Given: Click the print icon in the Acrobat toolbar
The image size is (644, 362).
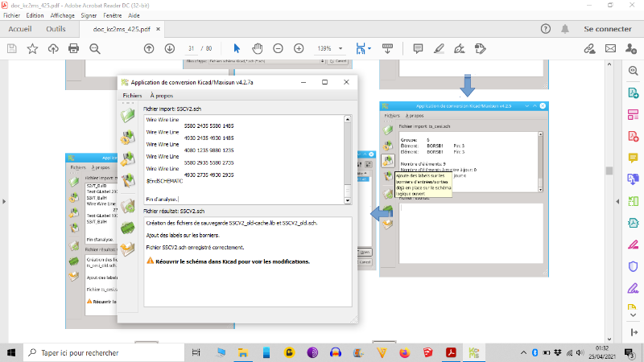Looking at the screenshot, I should [x=73, y=48].
